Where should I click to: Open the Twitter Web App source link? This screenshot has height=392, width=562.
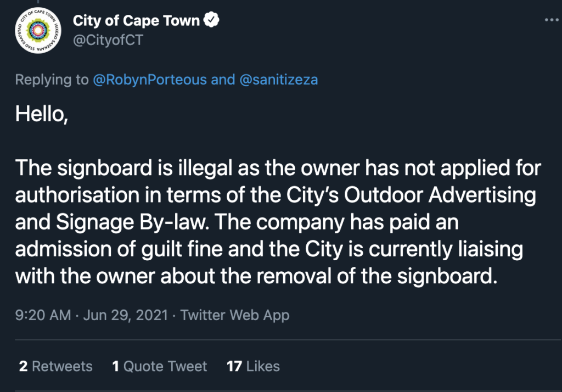click(x=235, y=315)
